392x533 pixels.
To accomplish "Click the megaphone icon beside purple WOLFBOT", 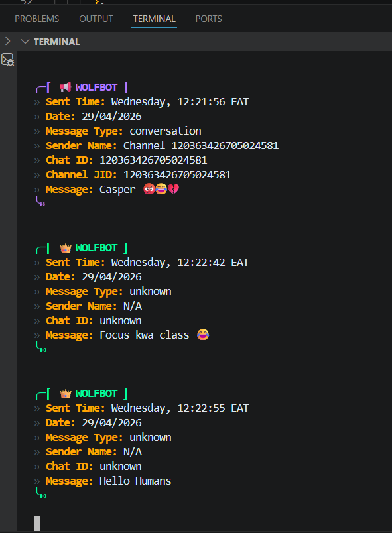I will click(x=65, y=88).
